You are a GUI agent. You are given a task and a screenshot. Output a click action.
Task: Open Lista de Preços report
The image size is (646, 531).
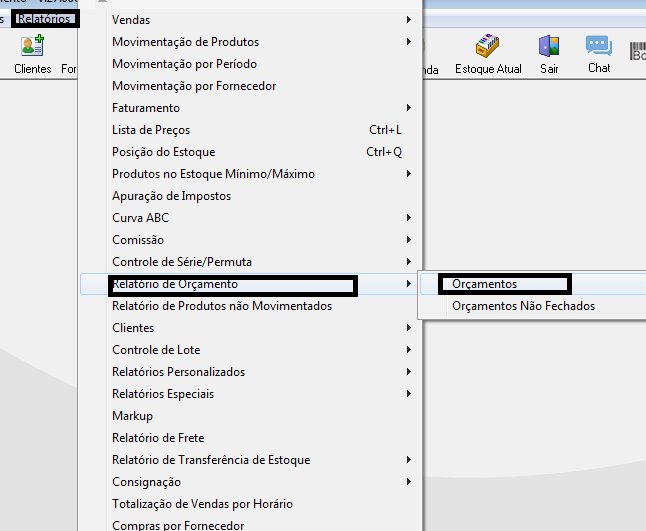coord(250,130)
